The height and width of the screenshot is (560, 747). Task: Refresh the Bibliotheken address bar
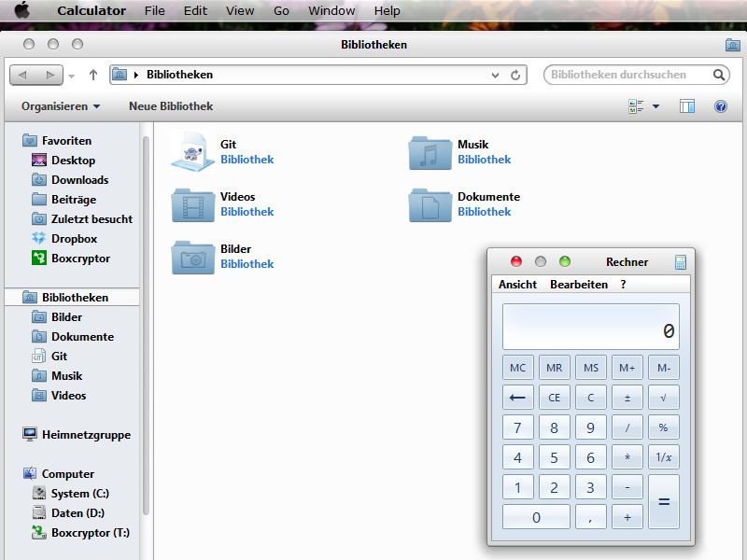(x=515, y=76)
